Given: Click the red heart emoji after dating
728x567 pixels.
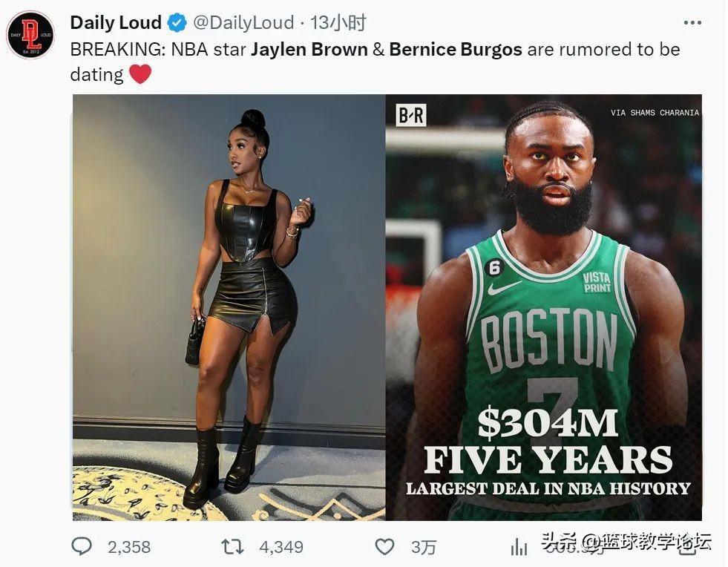Looking at the screenshot, I should point(140,74).
